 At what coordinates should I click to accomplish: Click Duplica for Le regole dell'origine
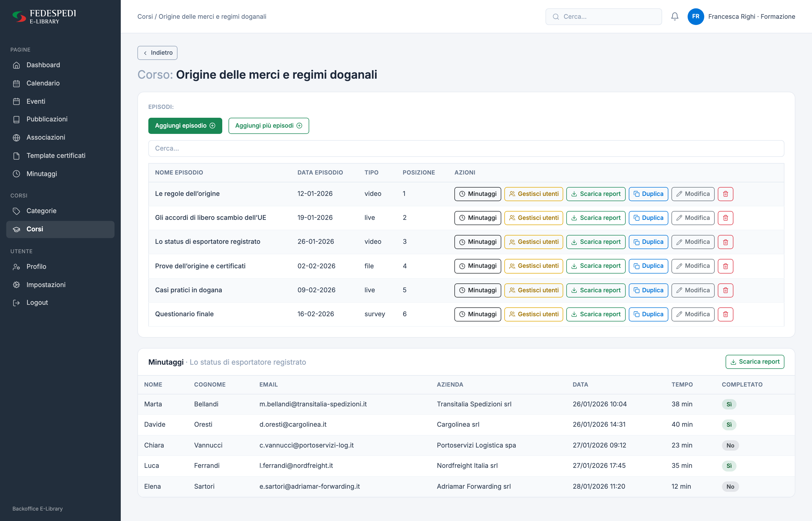pyautogui.click(x=648, y=194)
